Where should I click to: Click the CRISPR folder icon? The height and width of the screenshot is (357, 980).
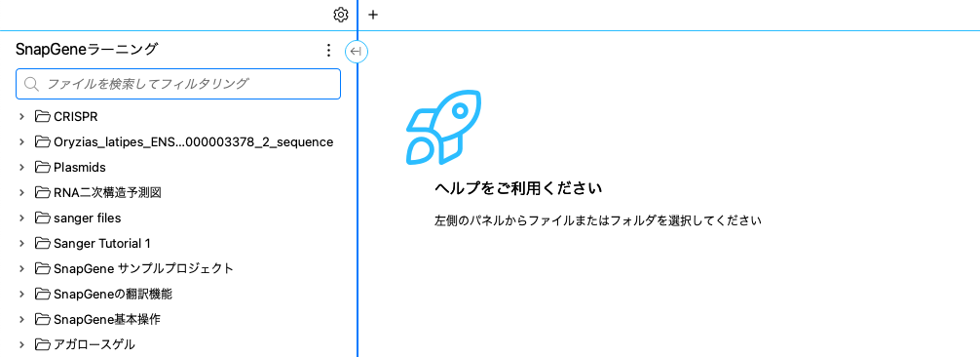point(43,116)
